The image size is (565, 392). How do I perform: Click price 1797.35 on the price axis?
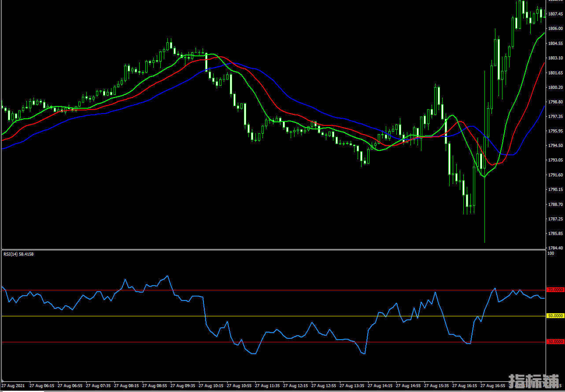click(x=556, y=117)
